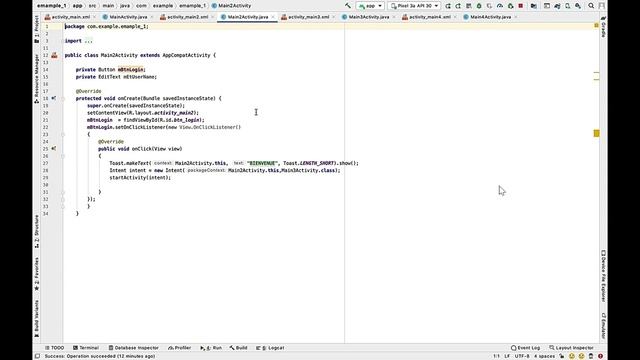Screen dimensions: 640x360
Task: Open the Run tool window
Action: pos(211,348)
